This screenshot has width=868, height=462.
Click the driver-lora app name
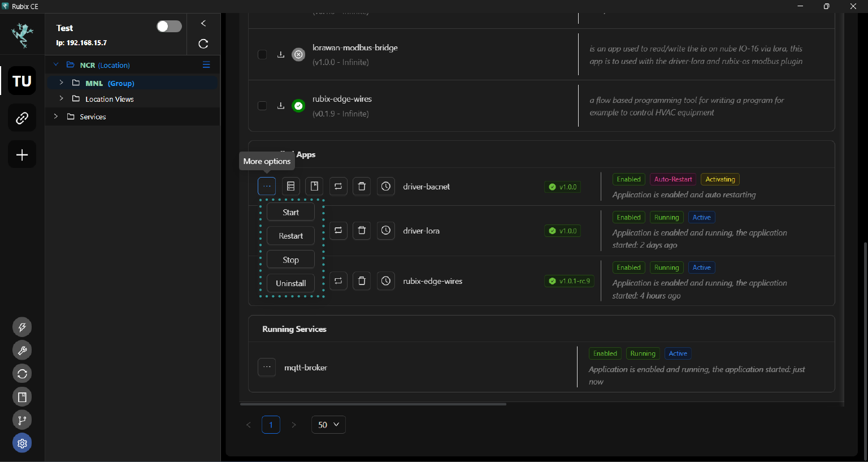click(x=422, y=231)
